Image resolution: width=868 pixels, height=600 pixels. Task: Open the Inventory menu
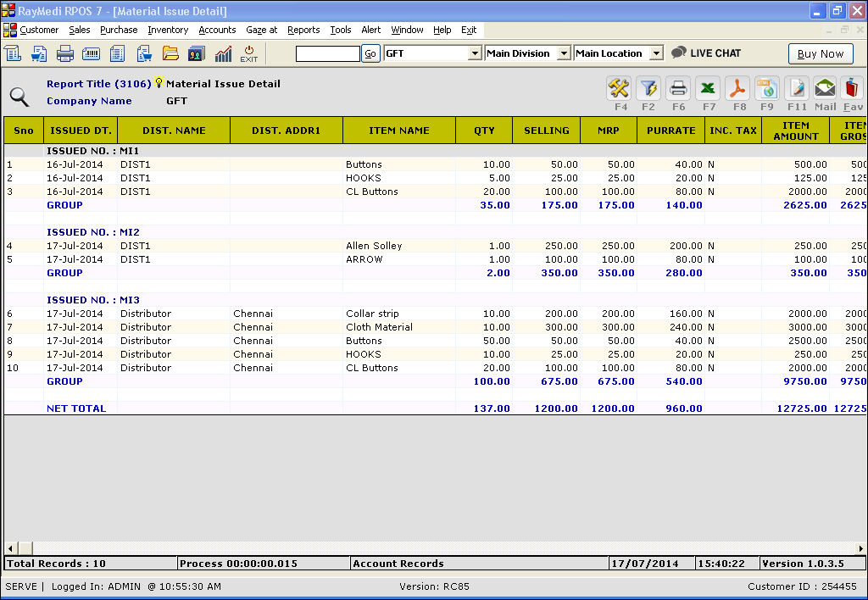coord(168,30)
